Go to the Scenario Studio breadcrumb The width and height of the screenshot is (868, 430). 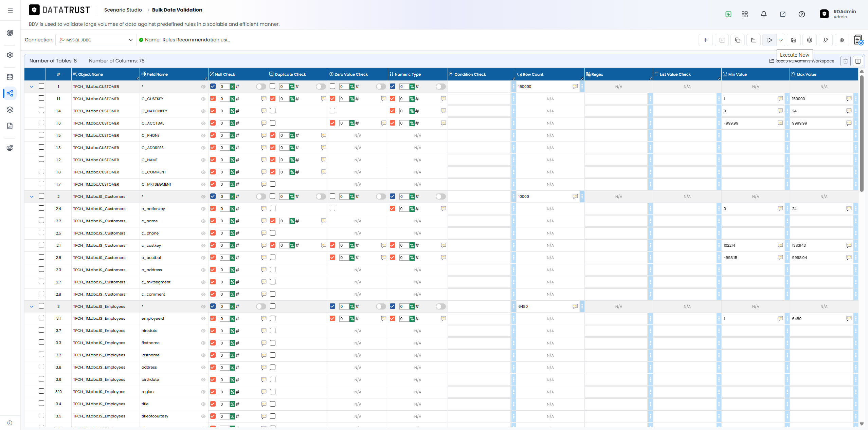pyautogui.click(x=123, y=10)
